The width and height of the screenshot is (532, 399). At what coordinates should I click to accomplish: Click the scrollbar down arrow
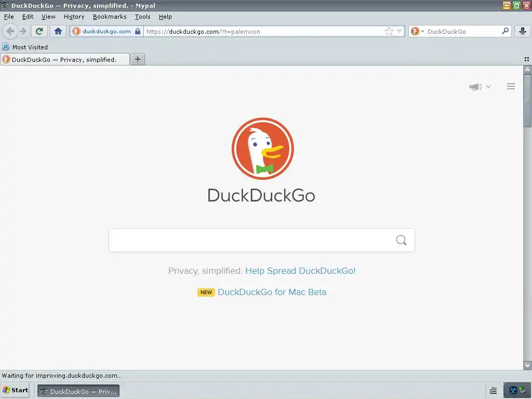click(x=527, y=365)
